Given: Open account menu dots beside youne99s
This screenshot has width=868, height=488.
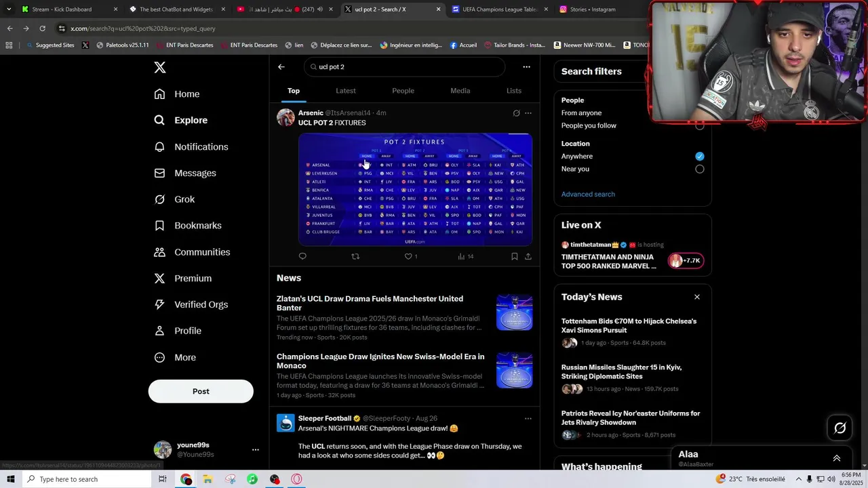Looking at the screenshot, I should (x=256, y=449).
